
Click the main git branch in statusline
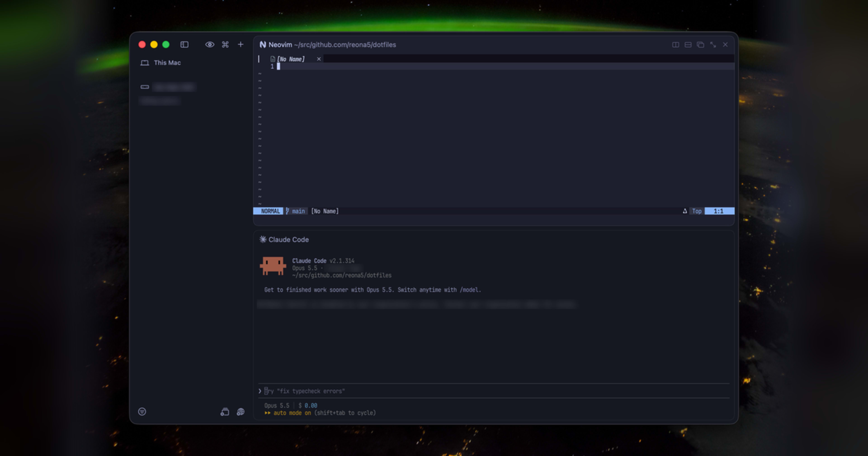tap(295, 211)
